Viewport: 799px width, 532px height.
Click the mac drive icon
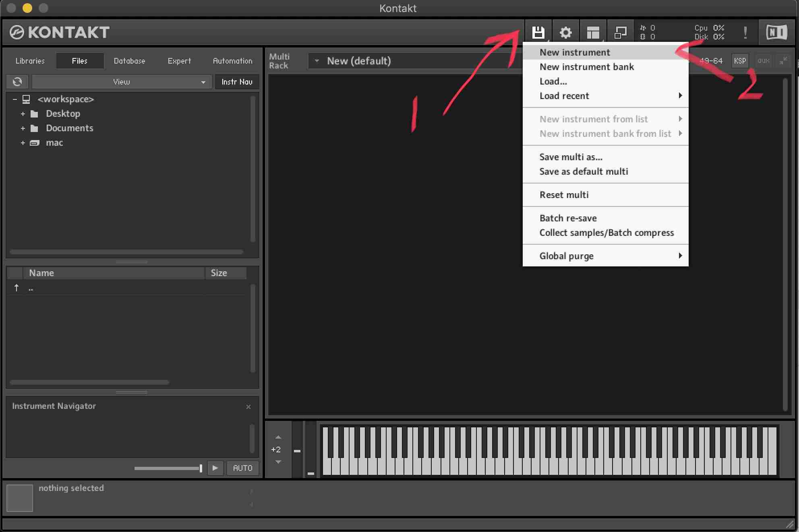[35, 143]
